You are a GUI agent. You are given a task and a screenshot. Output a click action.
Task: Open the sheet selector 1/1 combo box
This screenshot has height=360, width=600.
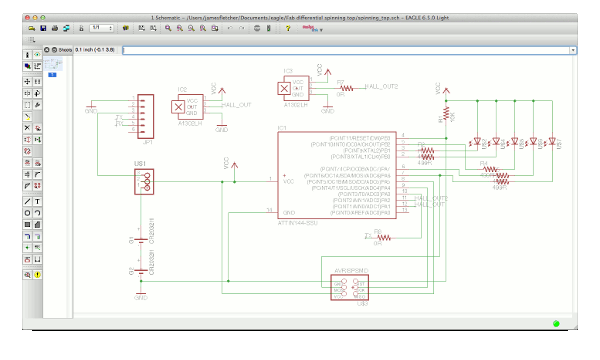(101, 28)
